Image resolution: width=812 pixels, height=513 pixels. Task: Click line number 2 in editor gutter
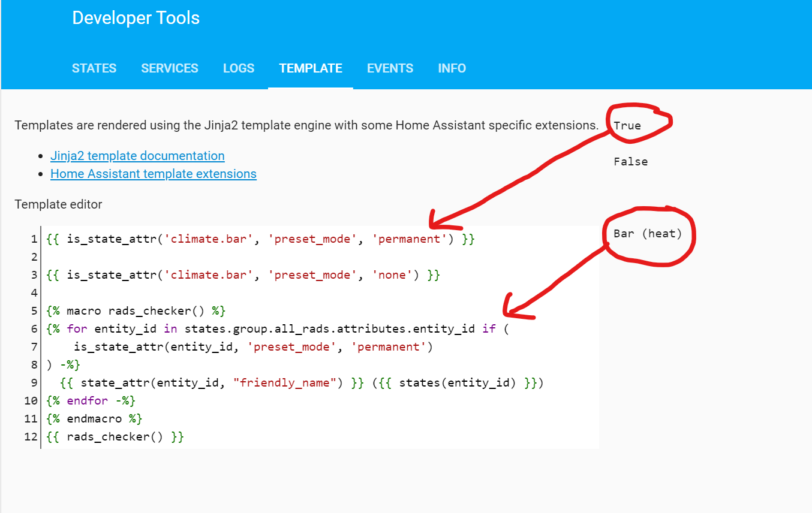[34, 257]
